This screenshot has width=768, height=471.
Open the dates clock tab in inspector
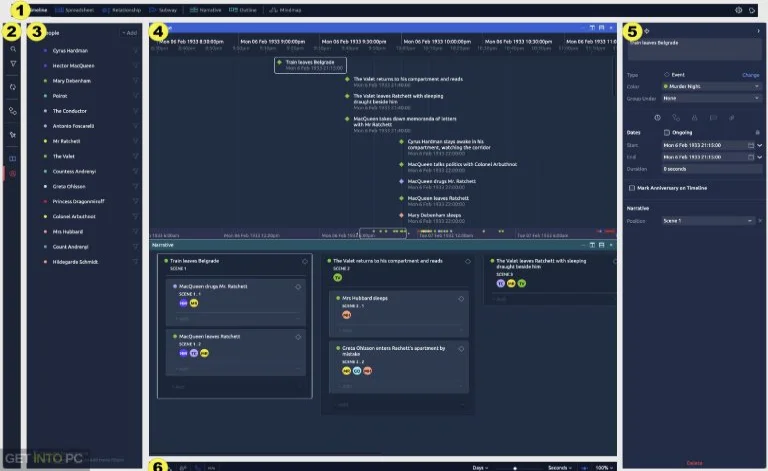click(x=657, y=118)
